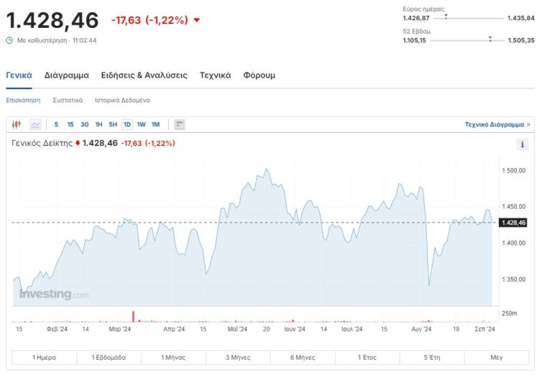Set chart interval to 5 minutes
The image size is (552, 392).
tap(56, 124)
